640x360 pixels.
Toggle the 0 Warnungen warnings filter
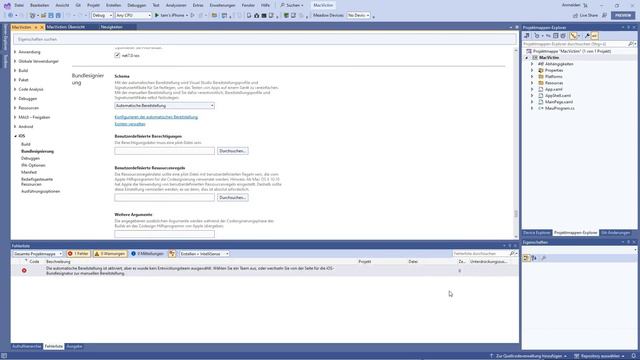[110, 254]
